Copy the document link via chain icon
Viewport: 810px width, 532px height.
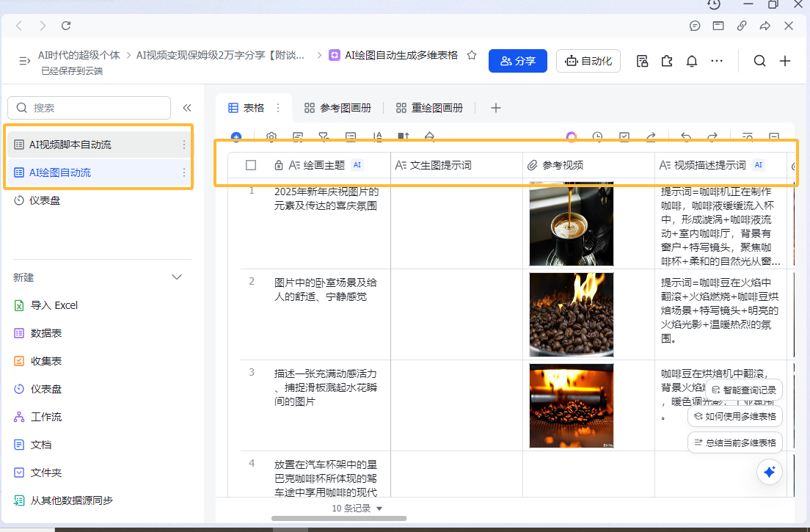click(742, 26)
